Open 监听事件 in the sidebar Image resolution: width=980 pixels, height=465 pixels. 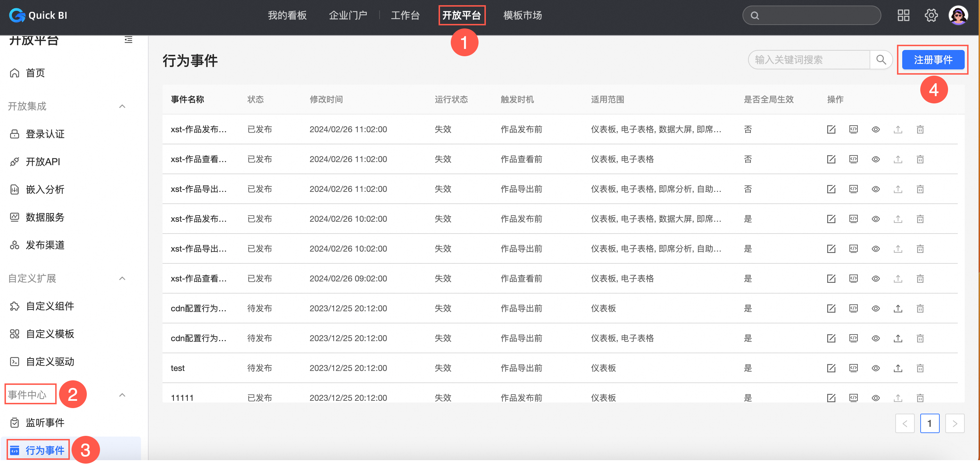(x=45, y=422)
